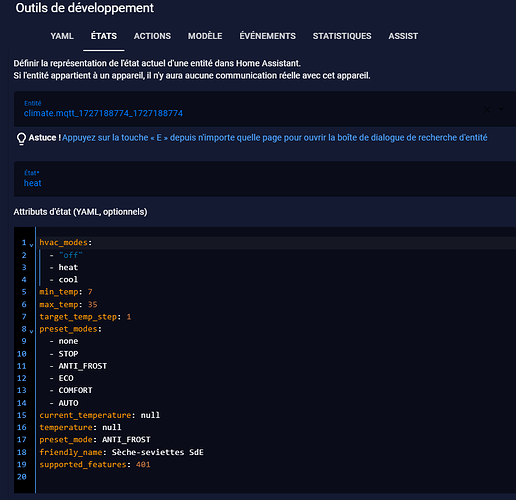Switch to the STATISTIQUES tab
The height and width of the screenshot is (500, 516).
pyautogui.click(x=342, y=36)
